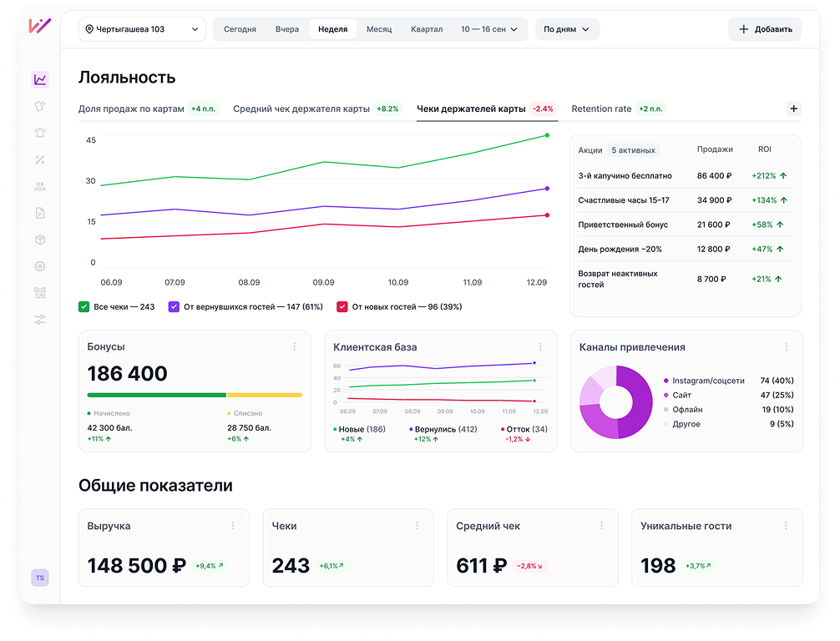Open the Выручка card three-dot menu
Screen dimensions: 840x641
233,526
